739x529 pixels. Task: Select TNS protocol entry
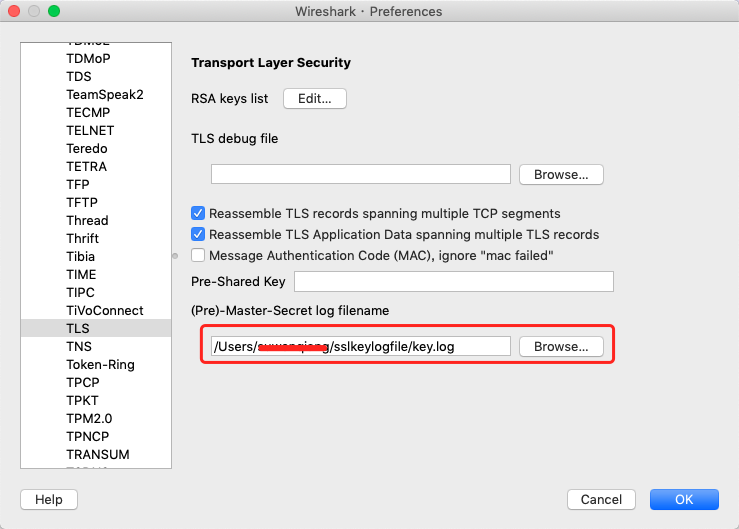[96, 347]
